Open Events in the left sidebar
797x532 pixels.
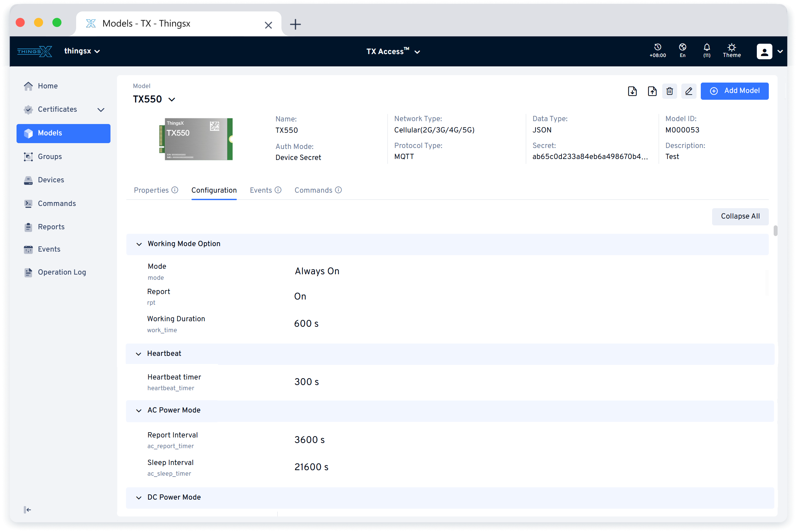63,249
